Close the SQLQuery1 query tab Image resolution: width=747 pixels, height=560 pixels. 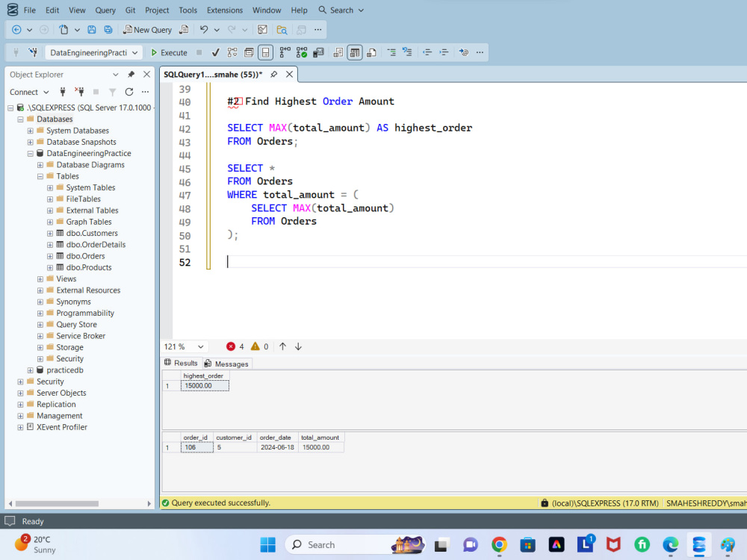(x=289, y=74)
